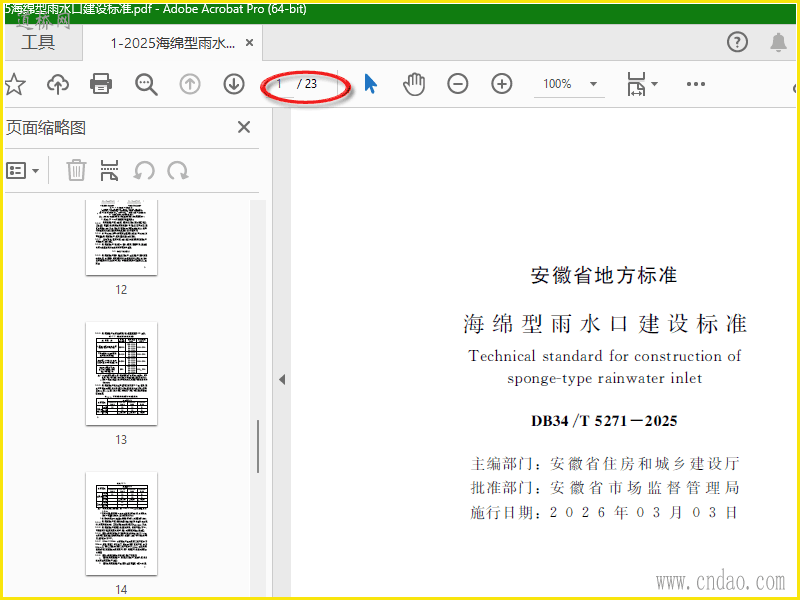
Task: Open the help question mark menu
Action: (x=737, y=42)
